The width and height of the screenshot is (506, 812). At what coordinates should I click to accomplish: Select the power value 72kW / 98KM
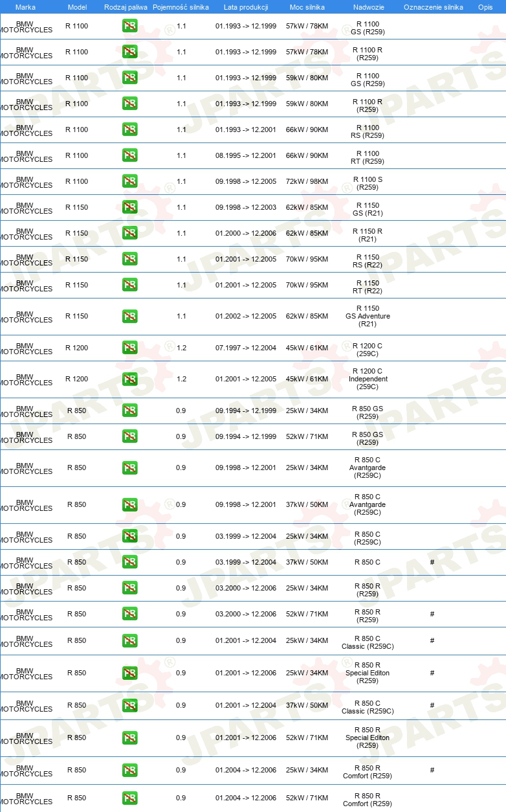pyautogui.click(x=307, y=181)
